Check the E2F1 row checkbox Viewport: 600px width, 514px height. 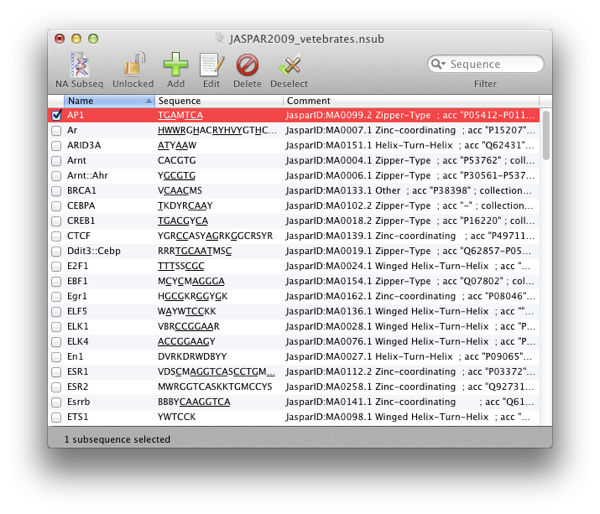(x=56, y=266)
